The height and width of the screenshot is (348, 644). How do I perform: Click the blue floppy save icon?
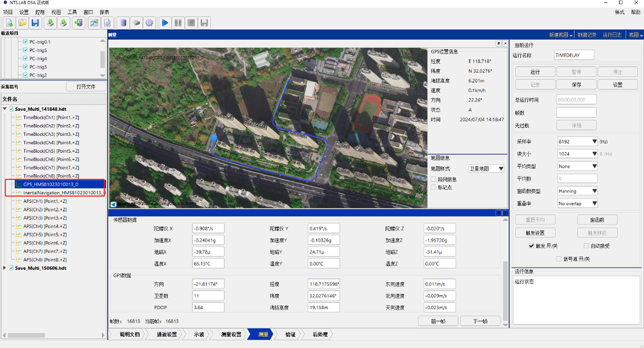(x=35, y=23)
